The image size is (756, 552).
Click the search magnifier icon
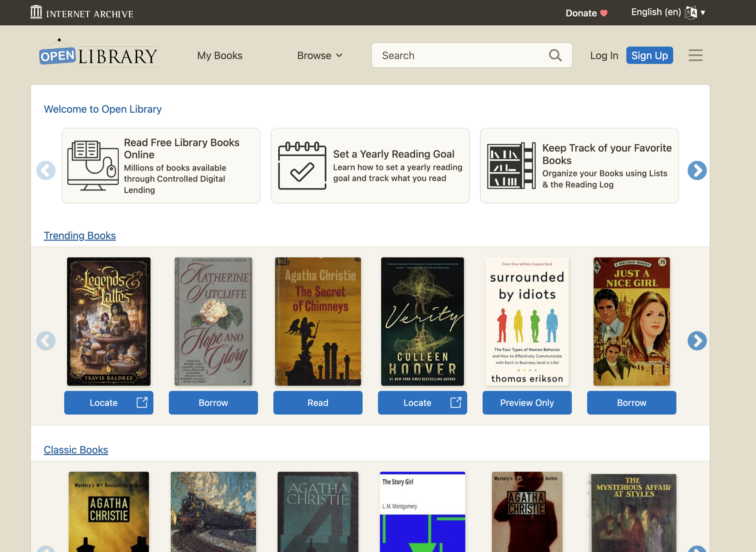pos(555,55)
